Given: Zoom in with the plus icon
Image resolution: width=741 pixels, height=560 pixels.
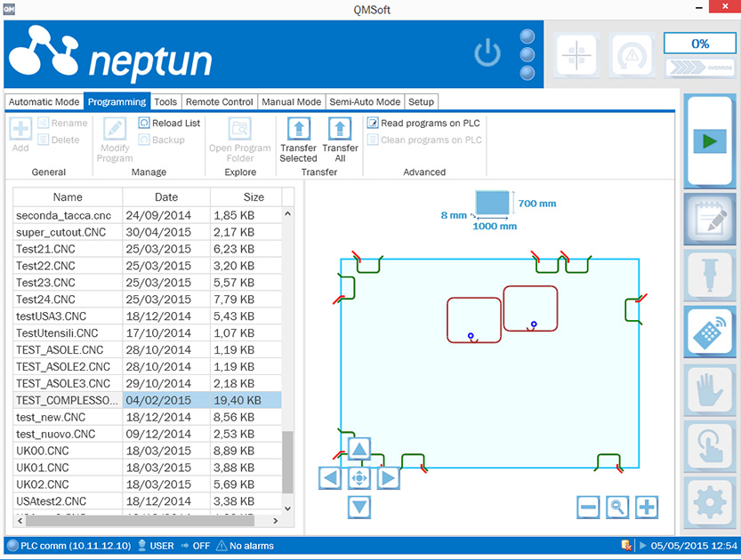Looking at the screenshot, I should pyautogui.click(x=648, y=508).
